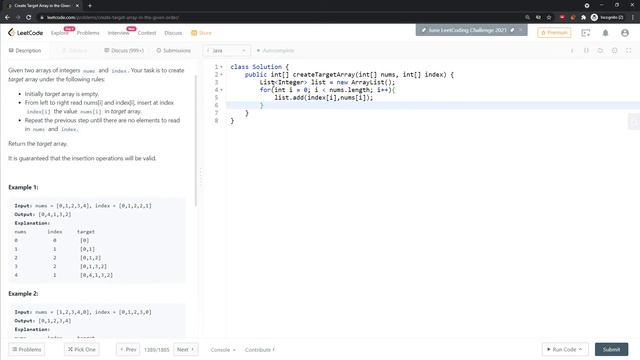Click the info icon in editor toolbar

point(572,51)
